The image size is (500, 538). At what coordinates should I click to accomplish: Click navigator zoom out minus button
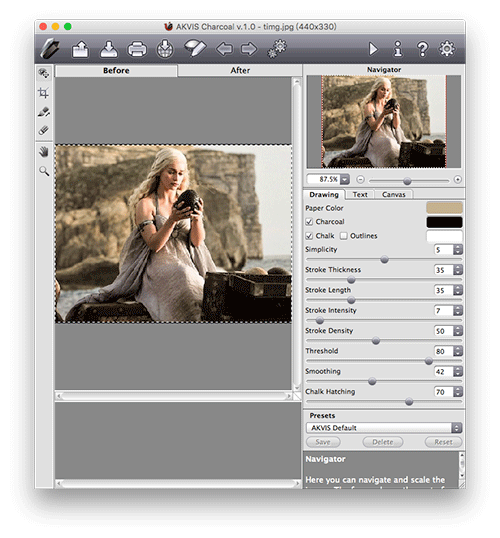pos(360,179)
